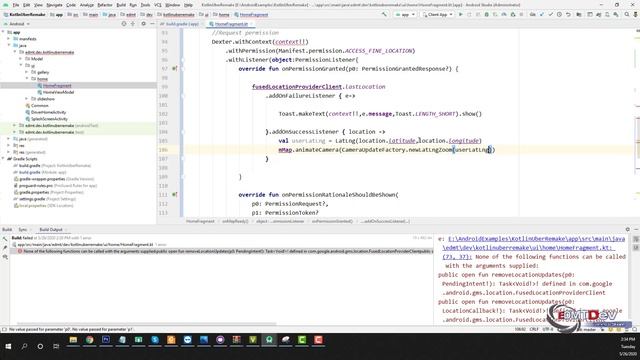
Task: Expand the gallery package
Action: pos(27,72)
